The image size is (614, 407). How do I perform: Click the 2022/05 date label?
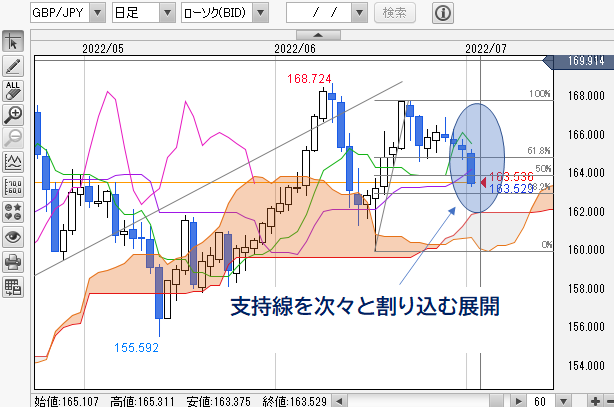click(103, 49)
